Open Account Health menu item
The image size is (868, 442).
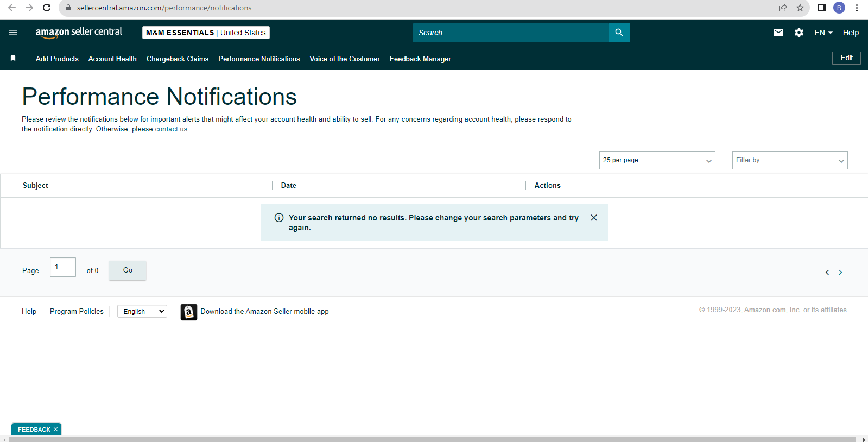point(112,59)
